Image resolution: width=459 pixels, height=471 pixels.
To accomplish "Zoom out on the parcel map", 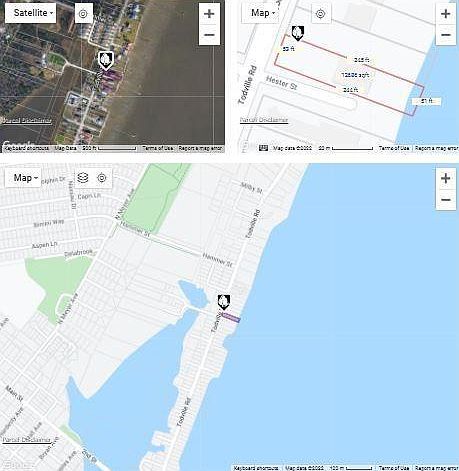I will [x=446, y=35].
